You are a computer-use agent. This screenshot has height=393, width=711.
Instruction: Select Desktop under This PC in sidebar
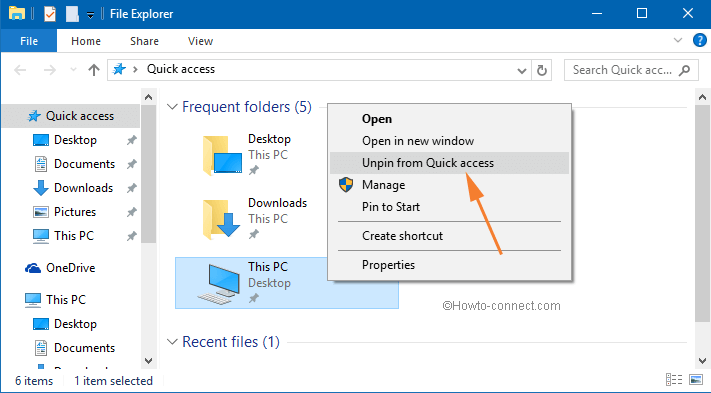[75, 324]
